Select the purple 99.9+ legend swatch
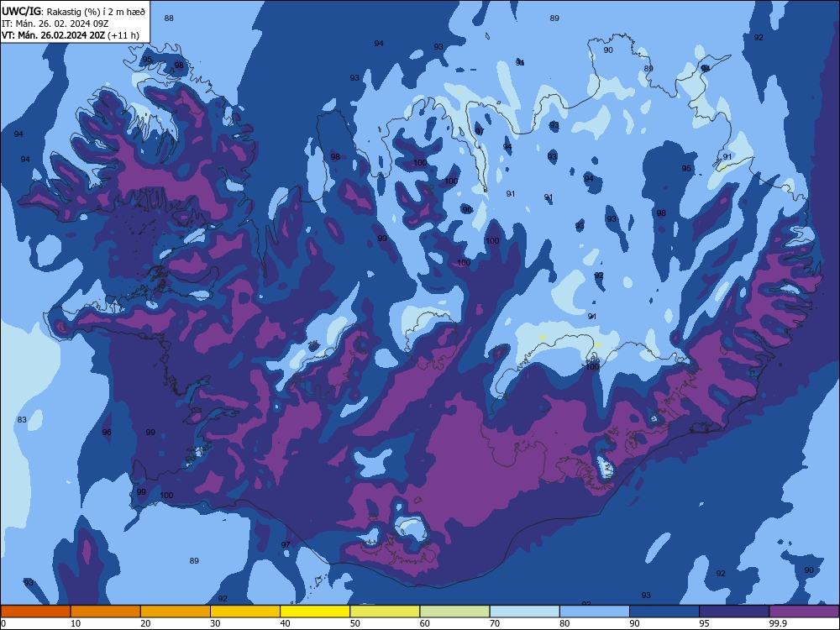The height and width of the screenshot is (630, 840). point(805,612)
